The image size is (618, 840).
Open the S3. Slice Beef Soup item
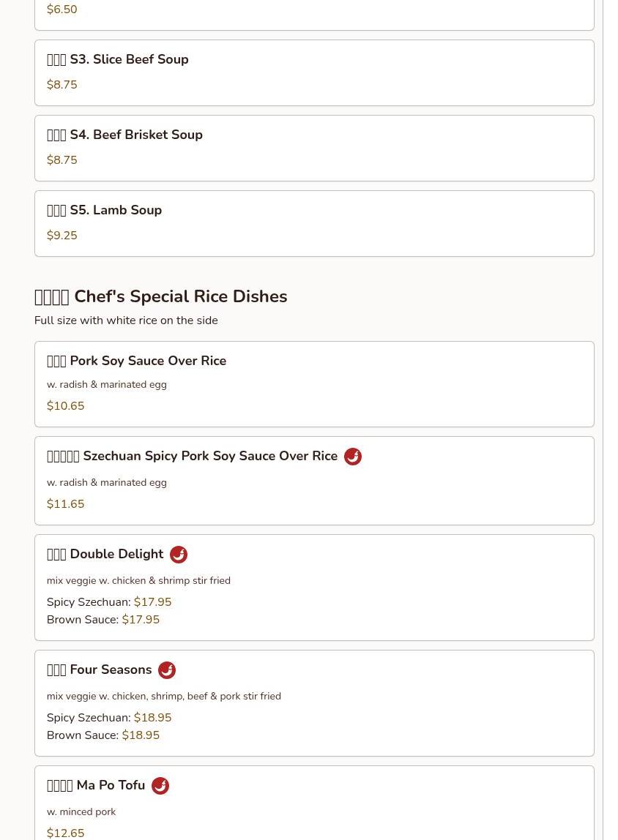117,60
